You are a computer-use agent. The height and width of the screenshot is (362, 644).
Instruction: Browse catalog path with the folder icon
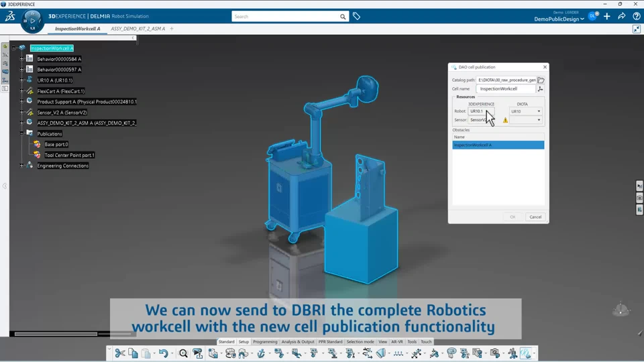coord(541,80)
